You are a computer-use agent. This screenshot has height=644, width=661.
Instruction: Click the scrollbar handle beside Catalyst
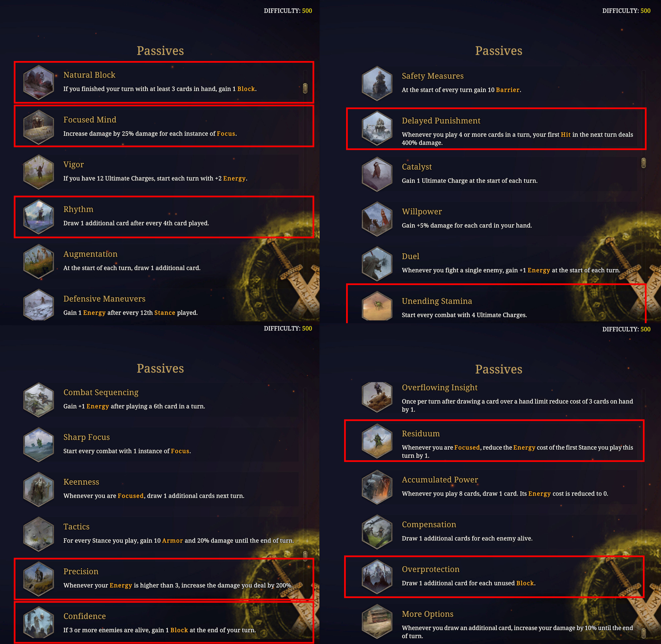[643, 163]
